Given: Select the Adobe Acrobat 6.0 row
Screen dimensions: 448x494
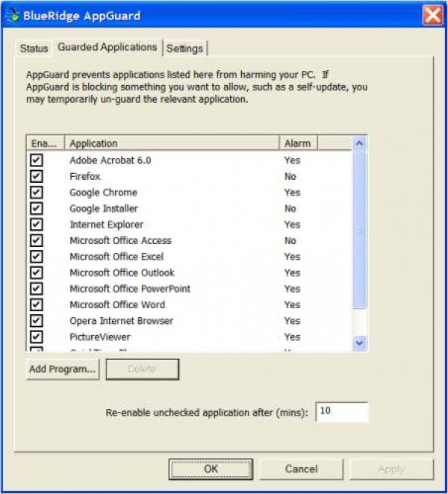Looking at the screenshot, I should (189, 160).
